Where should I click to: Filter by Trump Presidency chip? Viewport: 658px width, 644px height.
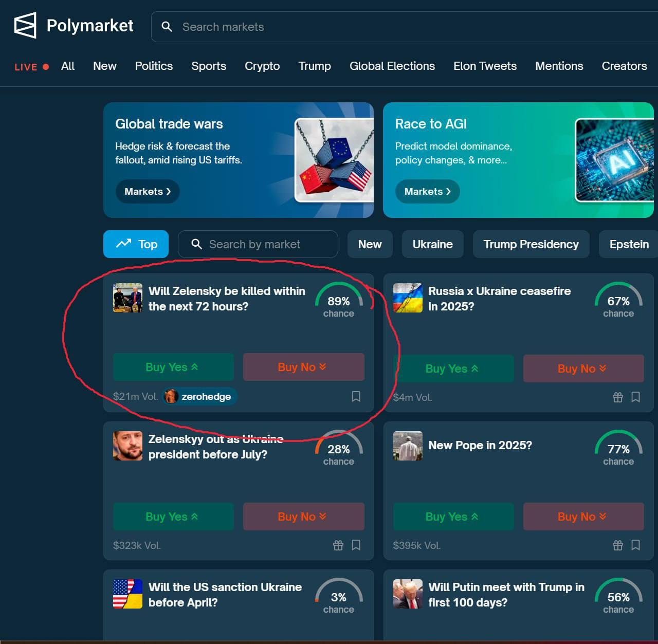point(531,244)
